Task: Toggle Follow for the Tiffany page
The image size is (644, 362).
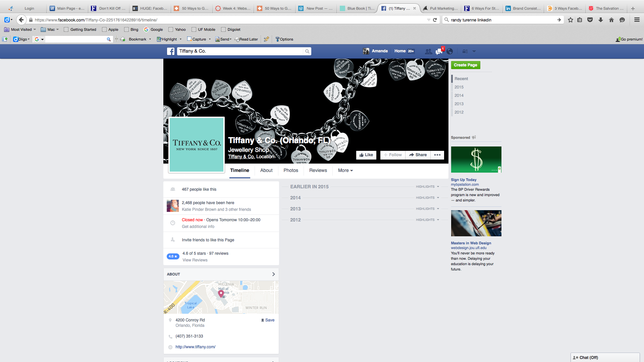Action: point(393,155)
